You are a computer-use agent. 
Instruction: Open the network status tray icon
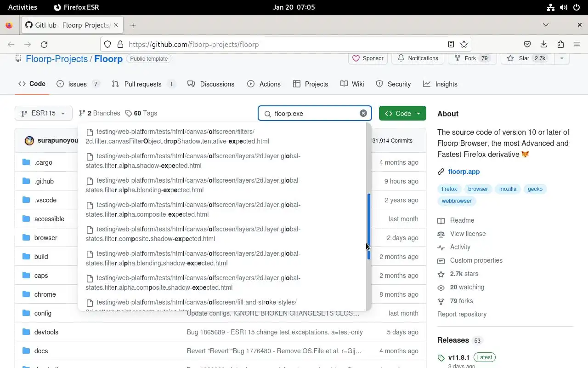[x=550, y=7]
